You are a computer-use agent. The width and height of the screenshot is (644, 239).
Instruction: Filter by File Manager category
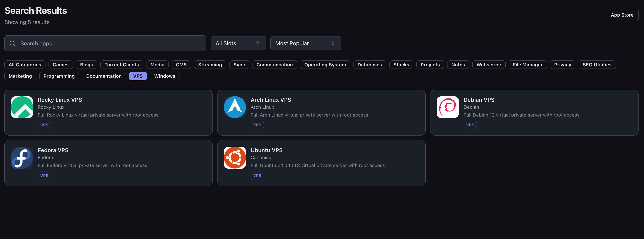pyautogui.click(x=527, y=65)
